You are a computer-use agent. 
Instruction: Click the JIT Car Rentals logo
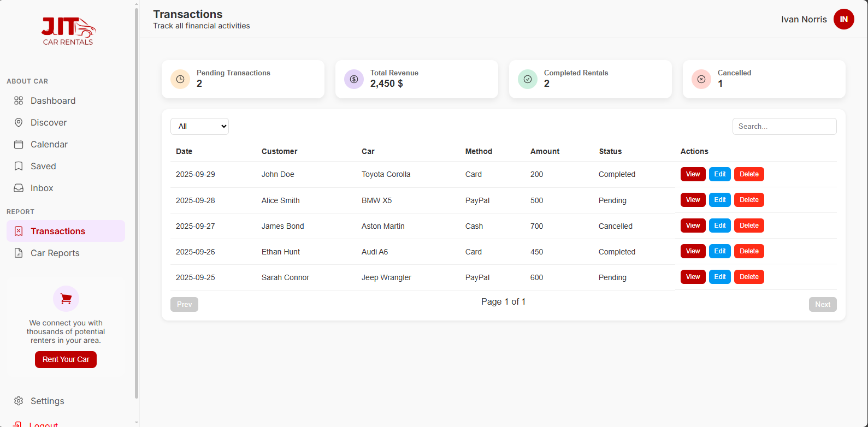click(68, 31)
